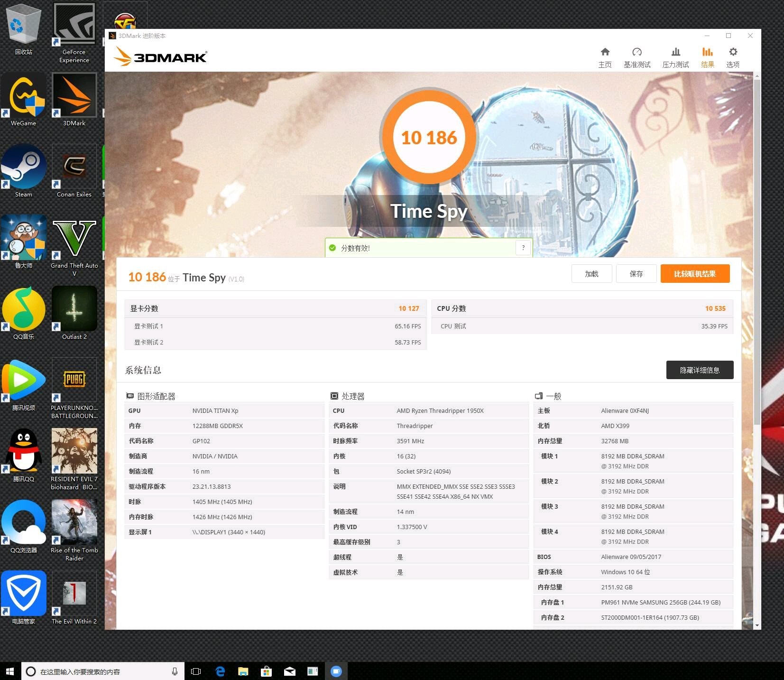Open 电脑管家 desktop shortcut
This screenshot has width=784, height=680.
point(24,598)
